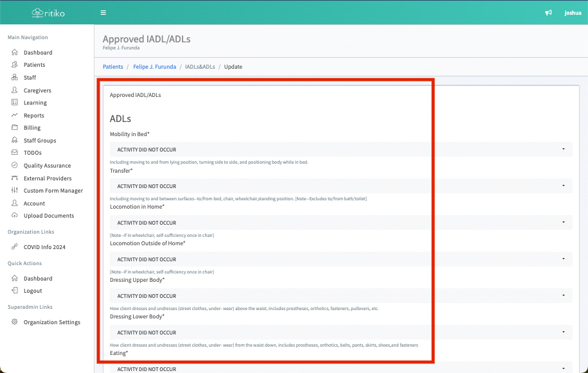Click the Upload Documents cloud icon

[15, 216]
